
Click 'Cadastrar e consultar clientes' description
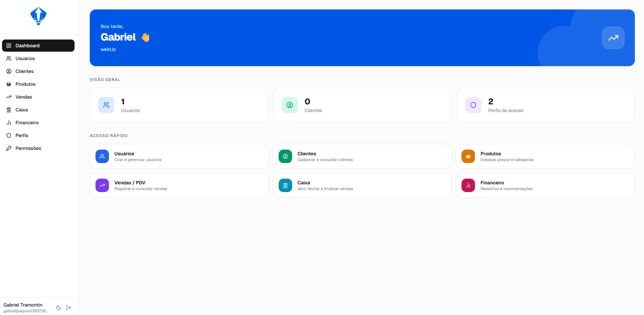tap(325, 160)
